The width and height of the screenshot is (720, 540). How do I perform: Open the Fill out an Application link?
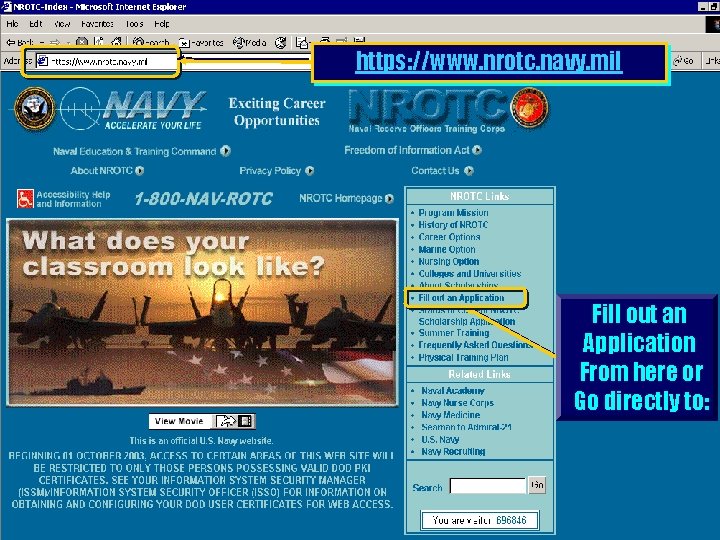(461, 298)
